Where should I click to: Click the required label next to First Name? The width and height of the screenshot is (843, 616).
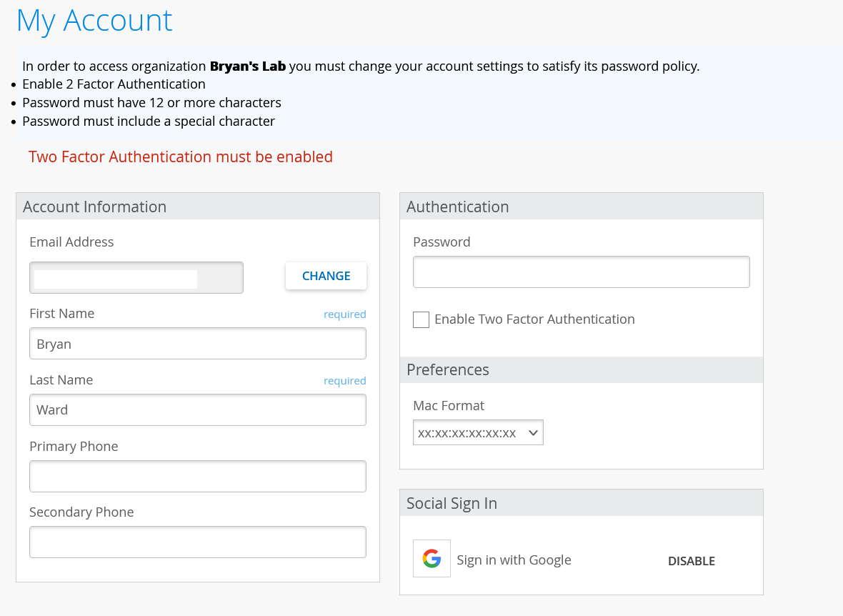coord(345,314)
